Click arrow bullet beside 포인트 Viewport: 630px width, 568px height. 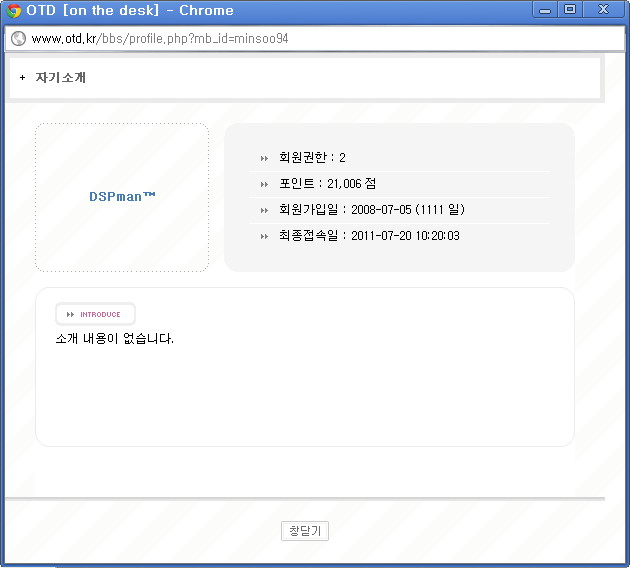click(264, 184)
